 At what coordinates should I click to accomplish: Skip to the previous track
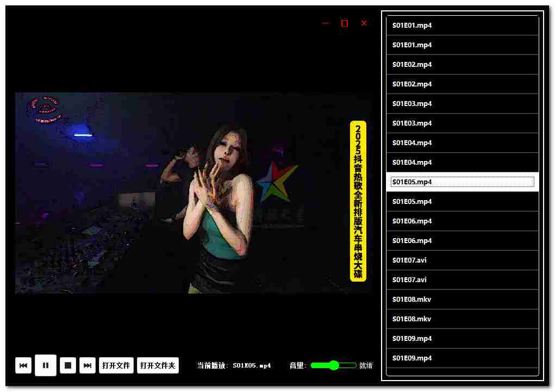(23, 365)
